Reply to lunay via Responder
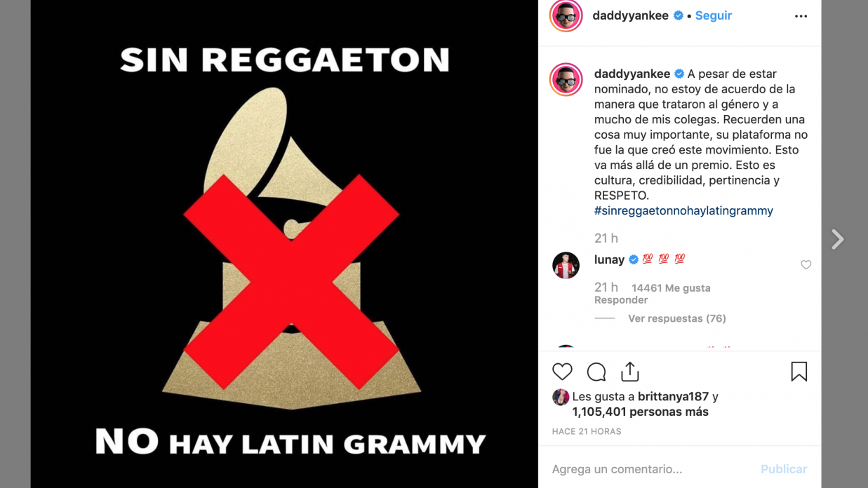Viewport: 868px width, 488px height. coord(621,300)
